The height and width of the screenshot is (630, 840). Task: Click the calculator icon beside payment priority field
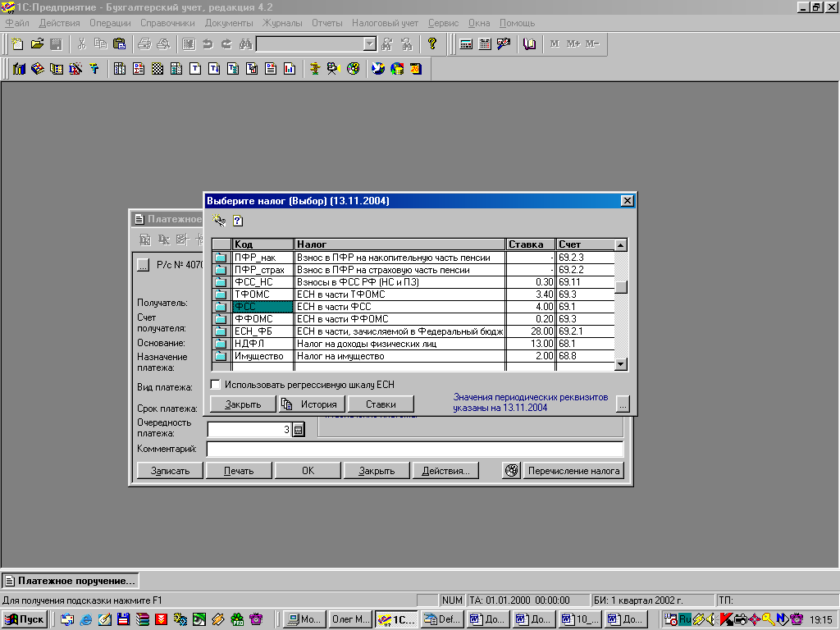pos(299,430)
